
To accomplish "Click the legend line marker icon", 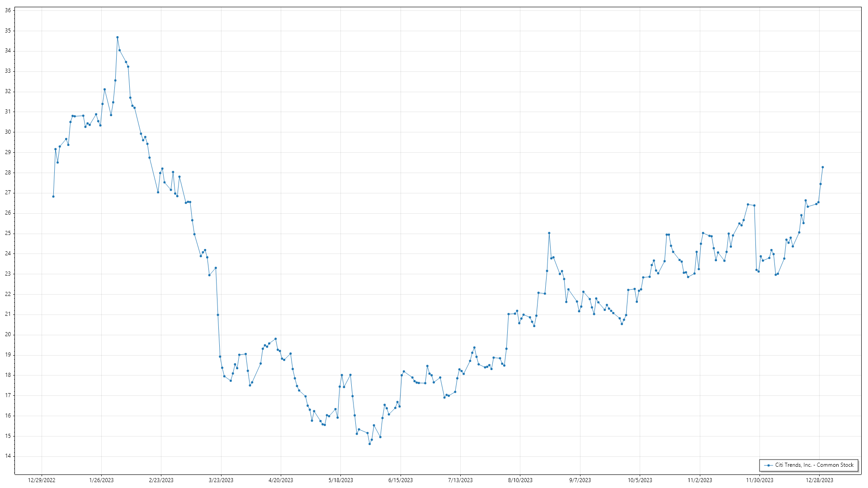I will coord(769,465).
